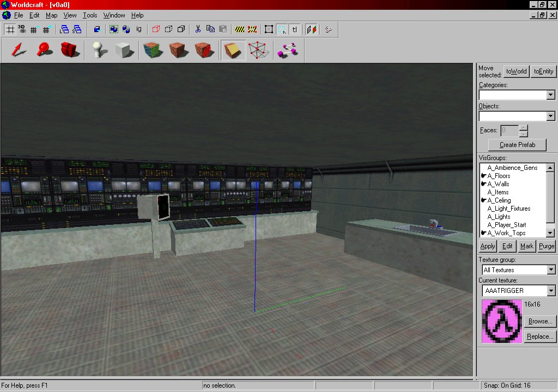This screenshot has height=392, width=558.
Task: Select the white cube Block tool
Action: tap(125, 50)
